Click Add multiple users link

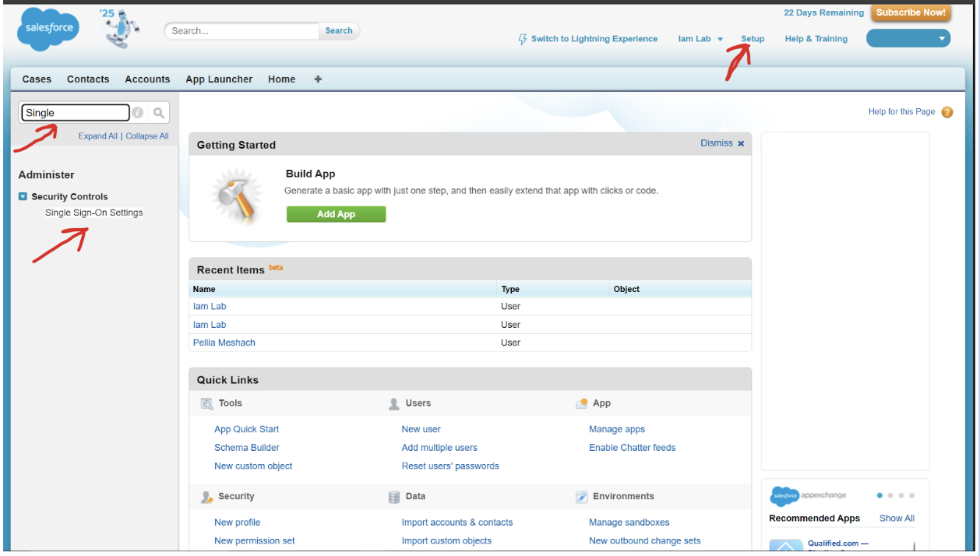coord(439,448)
